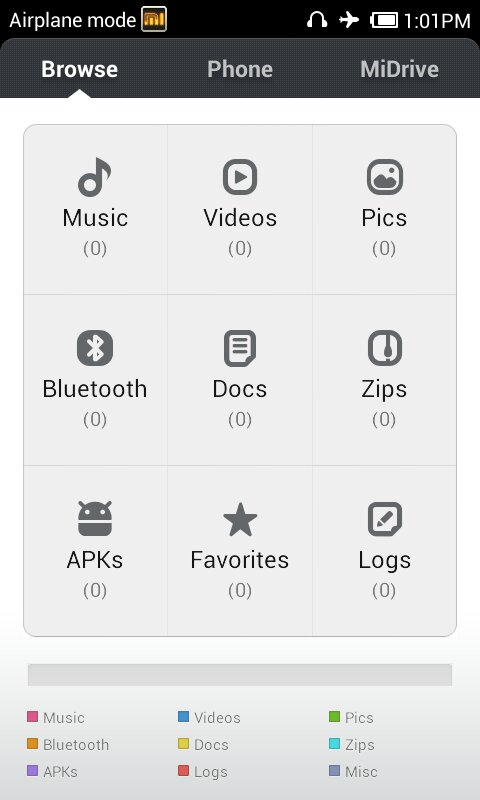Select the Browse tab

point(80,69)
